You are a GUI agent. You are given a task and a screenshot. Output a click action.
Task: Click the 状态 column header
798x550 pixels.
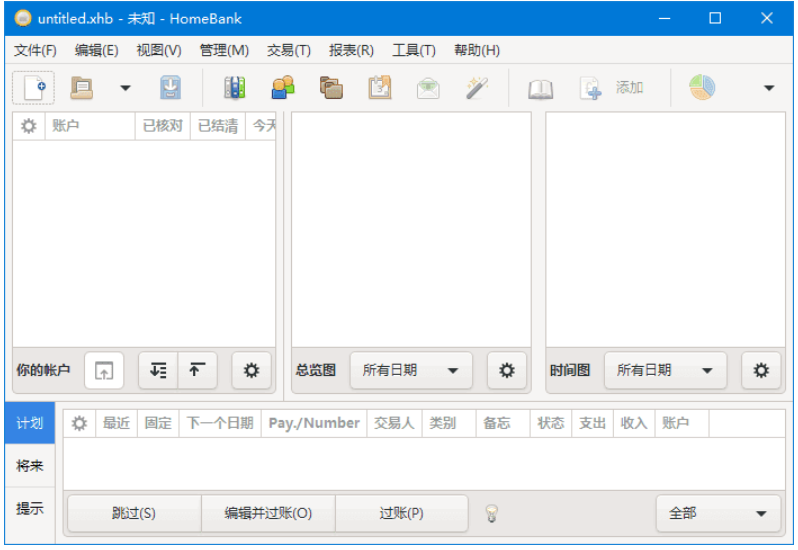pos(551,423)
